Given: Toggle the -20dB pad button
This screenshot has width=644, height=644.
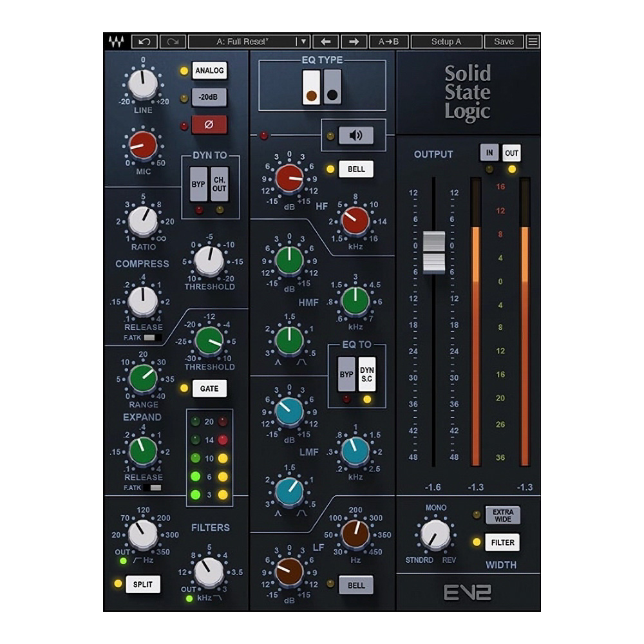Looking at the screenshot, I should coord(209,97).
